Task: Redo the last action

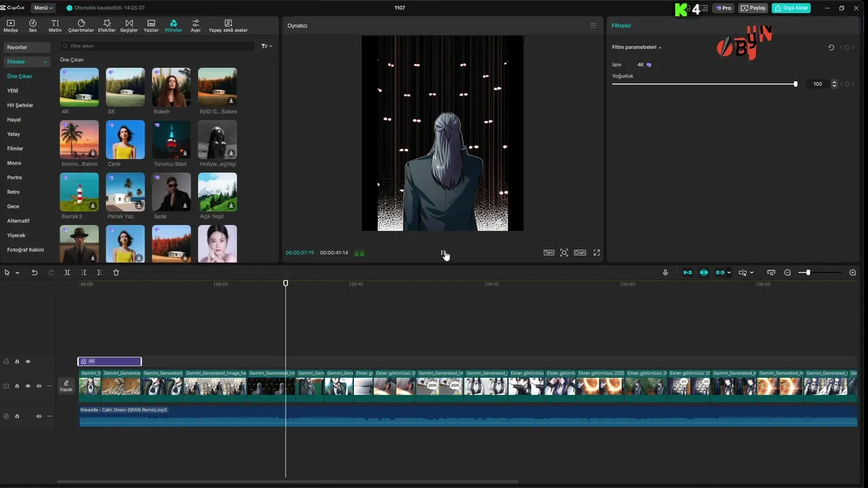Action: point(51,272)
